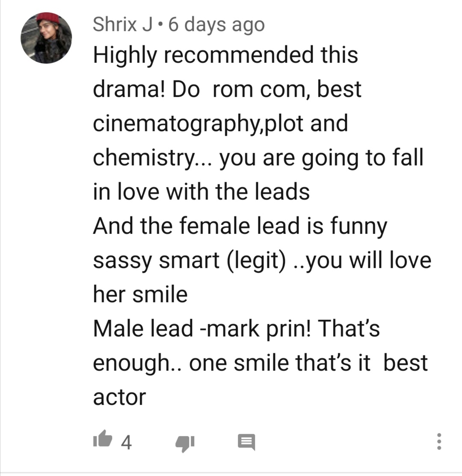Dislike the comment with thumbs down icon

pyautogui.click(x=185, y=443)
